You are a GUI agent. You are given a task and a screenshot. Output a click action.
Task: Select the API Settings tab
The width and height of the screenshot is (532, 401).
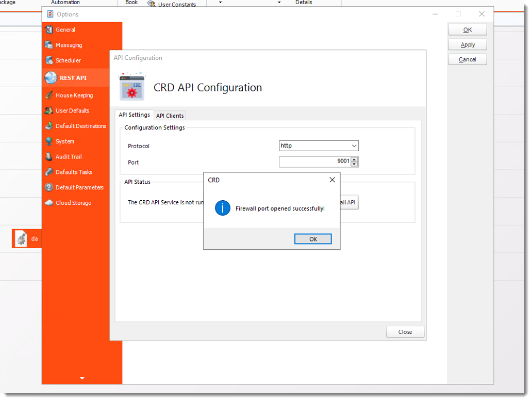[134, 115]
